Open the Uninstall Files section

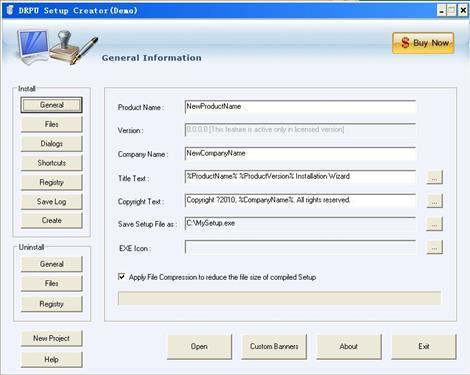(x=51, y=283)
